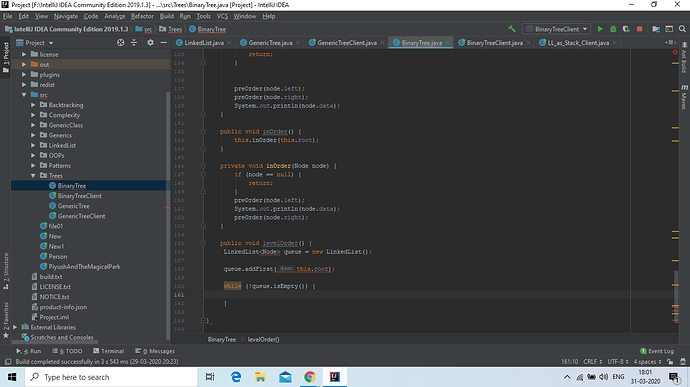This screenshot has width=690, height=387.
Task: Expand the LinkedList package
Action: point(33,145)
